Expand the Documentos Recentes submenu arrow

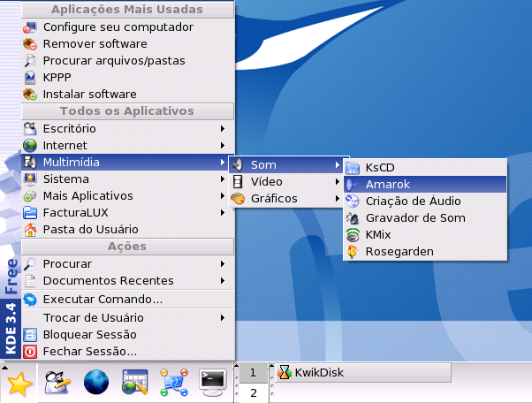point(223,281)
